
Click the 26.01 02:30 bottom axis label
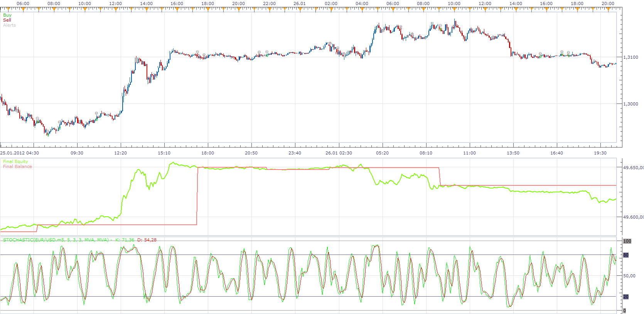pos(339,153)
